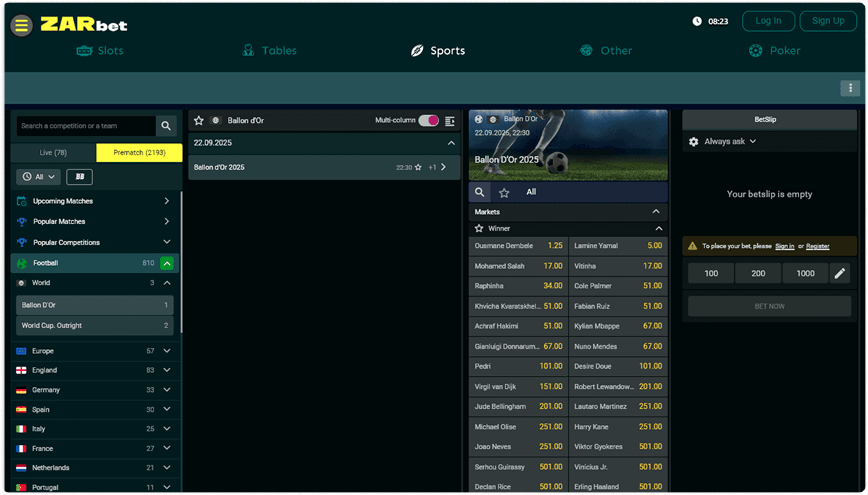Open the All time filter dropdown
The height and width of the screenshot is (495, 868).
pyautogui.click(x=39, y=176)
